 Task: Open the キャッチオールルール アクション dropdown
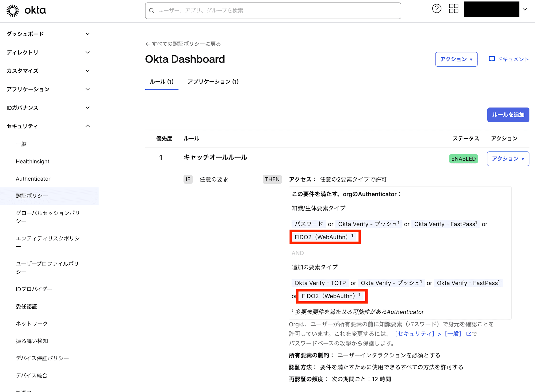(508, 159)
